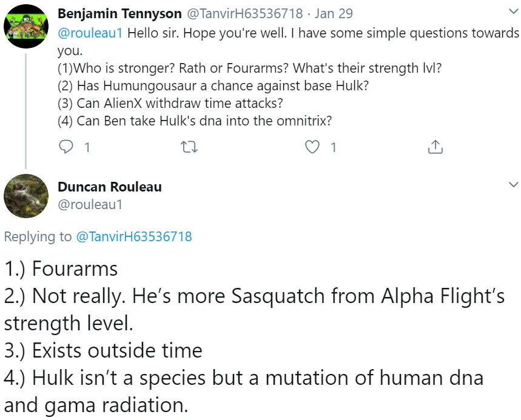Retweet Benjamin Tennyson's tweet

pos(190,147)
